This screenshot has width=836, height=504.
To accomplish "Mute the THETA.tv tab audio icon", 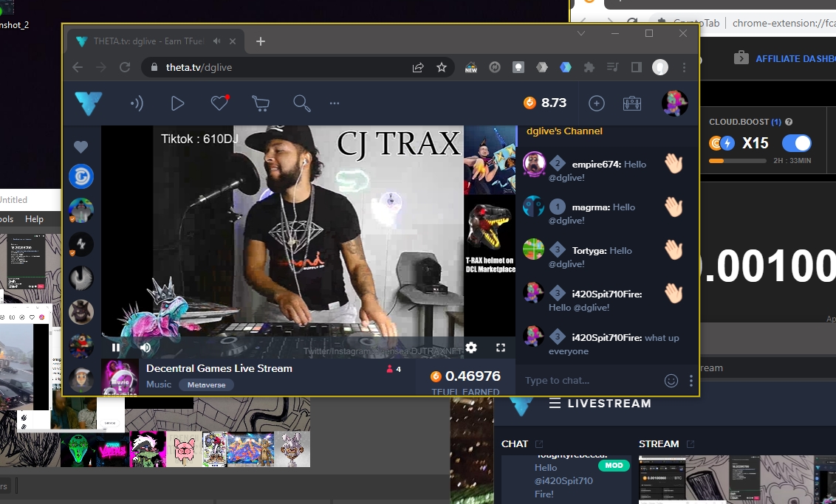I will tap(216, 41).
